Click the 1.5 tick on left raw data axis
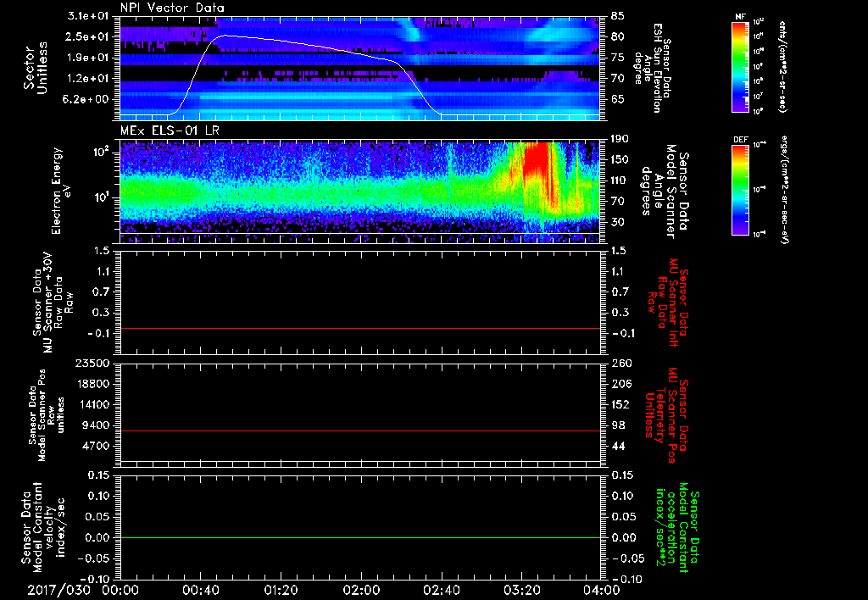 pyautogui.click(x=102, y=251)
